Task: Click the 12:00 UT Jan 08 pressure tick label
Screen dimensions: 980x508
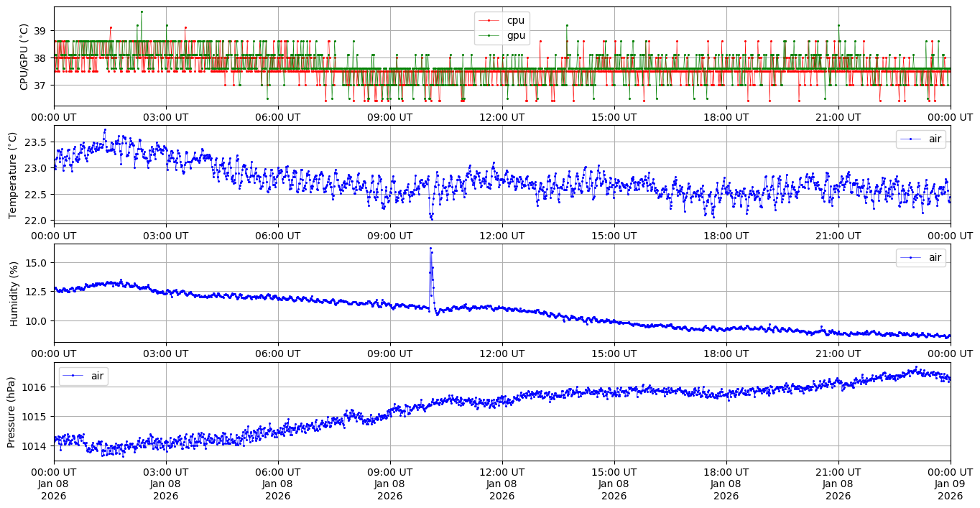Action: point(501,484)
